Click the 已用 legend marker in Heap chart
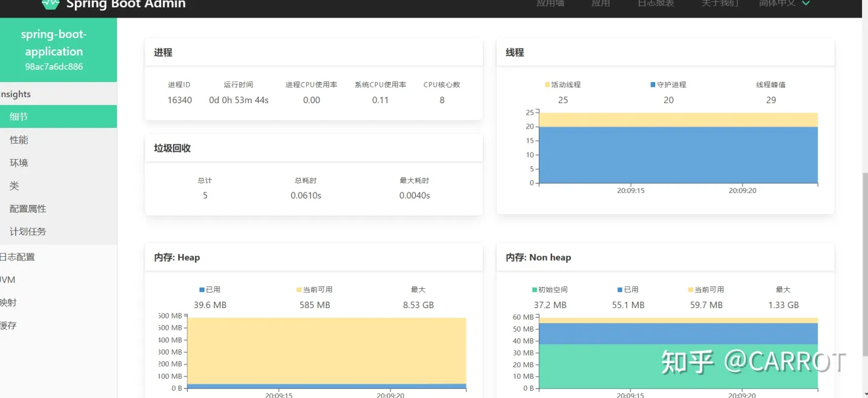 202,289
